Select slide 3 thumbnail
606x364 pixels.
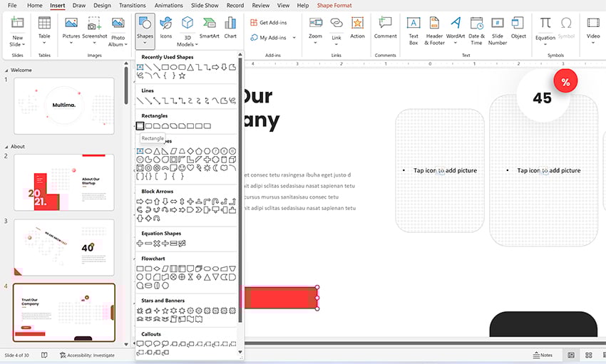point(63,247)
